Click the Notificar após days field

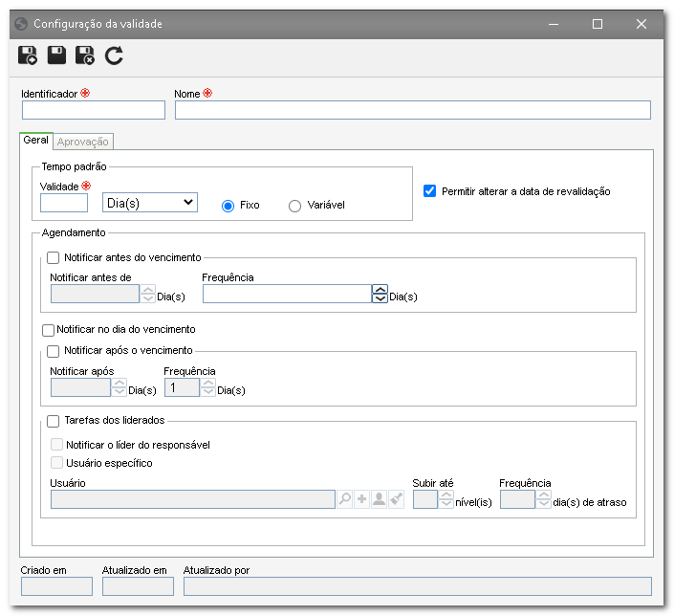pyautogui.click(x=81, y=387)
